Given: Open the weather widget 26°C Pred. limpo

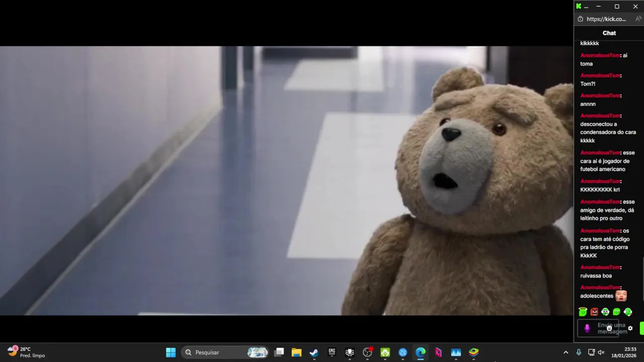Looking at the screenshot, I should point(26,352).
